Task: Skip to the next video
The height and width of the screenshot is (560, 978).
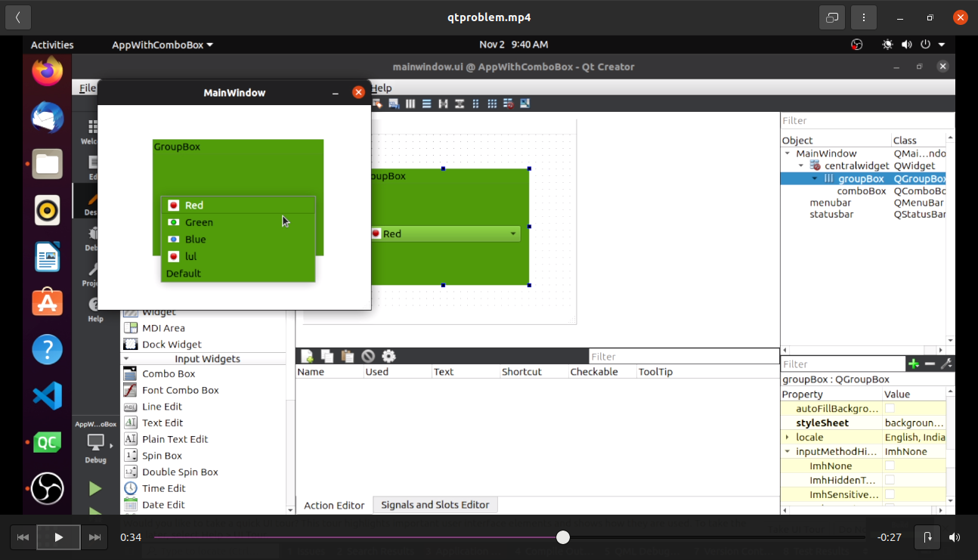Action: pos(94,537)
